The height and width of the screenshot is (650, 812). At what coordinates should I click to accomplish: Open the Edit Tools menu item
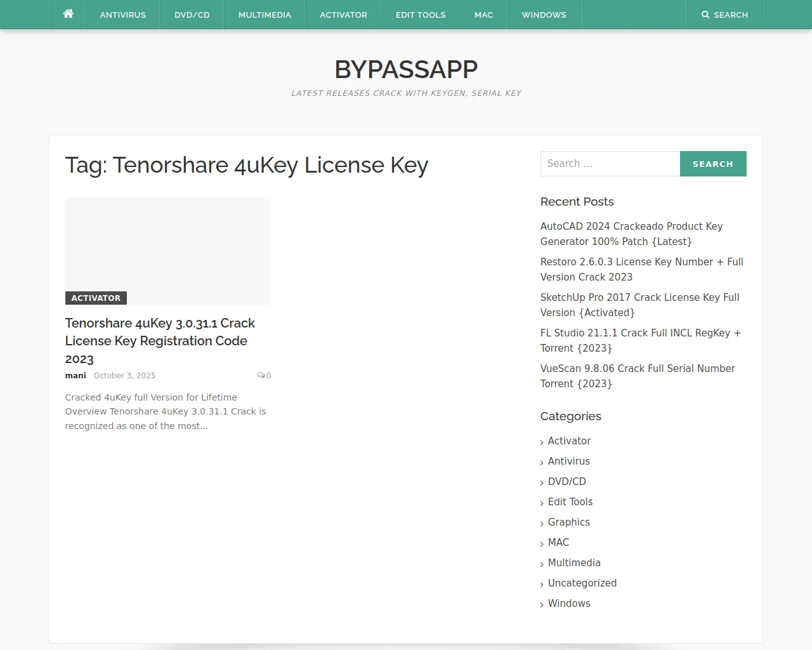pos(421,15)
